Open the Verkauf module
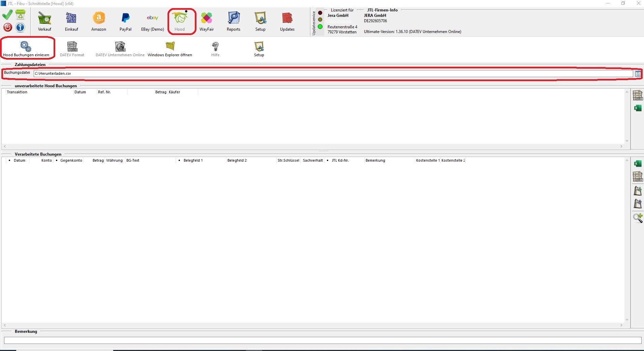This screenshot has width=644, height=351. [x=44, y=22]
